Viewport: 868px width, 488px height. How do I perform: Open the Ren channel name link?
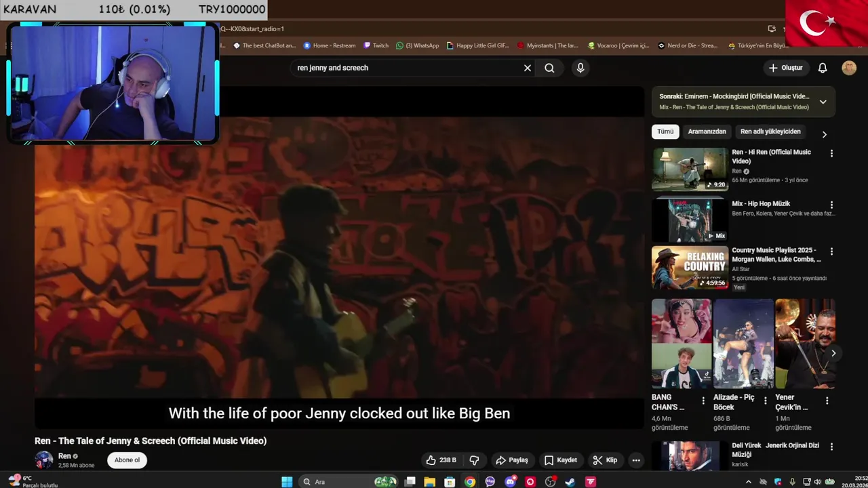(x=64, y=456)
